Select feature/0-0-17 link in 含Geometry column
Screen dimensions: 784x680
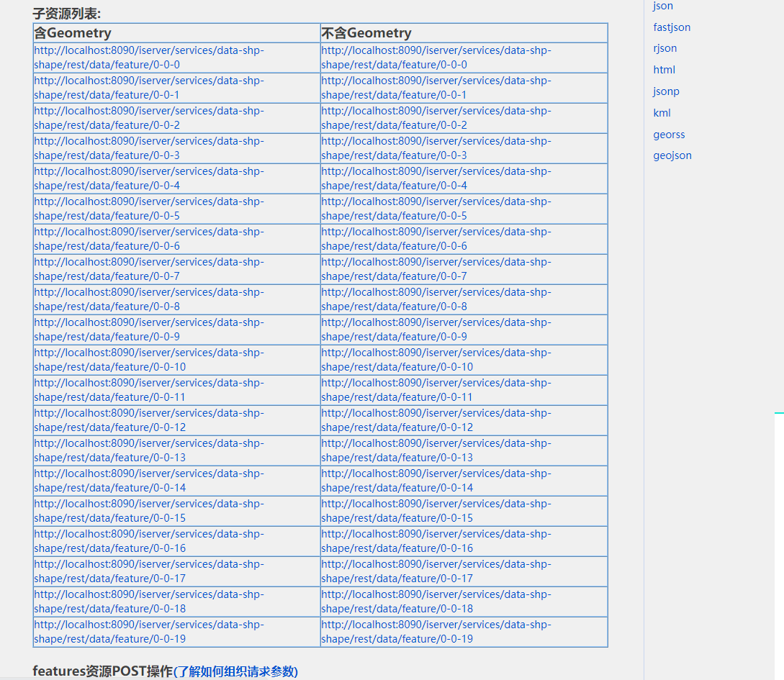click(x=149, y=571)
